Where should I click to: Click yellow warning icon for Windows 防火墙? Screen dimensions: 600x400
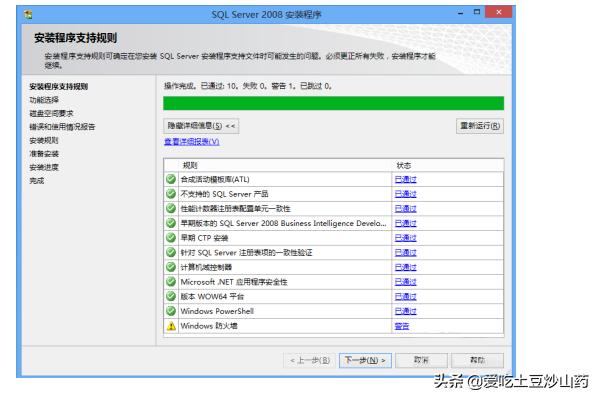[171, 326]
